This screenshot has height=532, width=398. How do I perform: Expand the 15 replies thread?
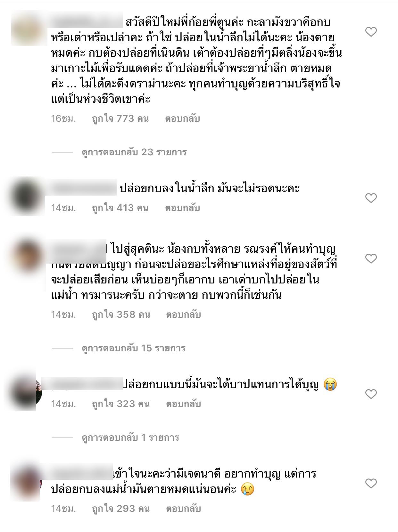134,348
